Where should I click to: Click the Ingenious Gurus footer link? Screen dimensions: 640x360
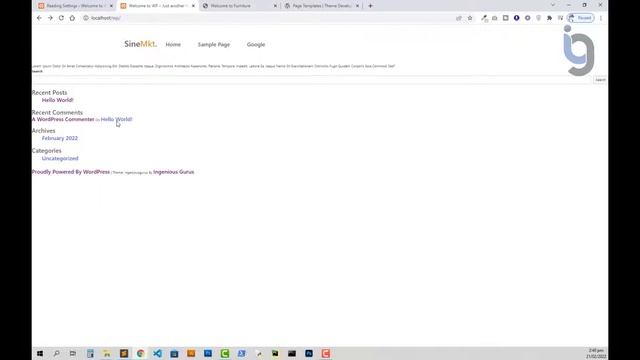[x=173, y=172]
